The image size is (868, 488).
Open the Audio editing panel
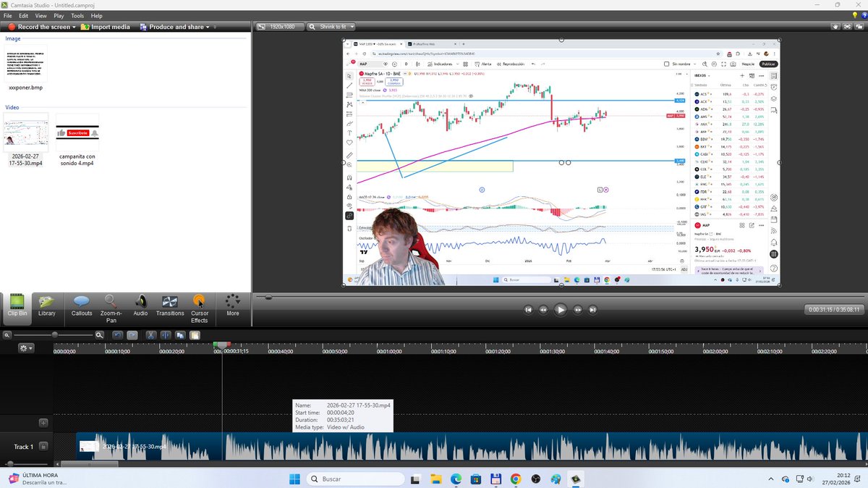coord(140,308)
